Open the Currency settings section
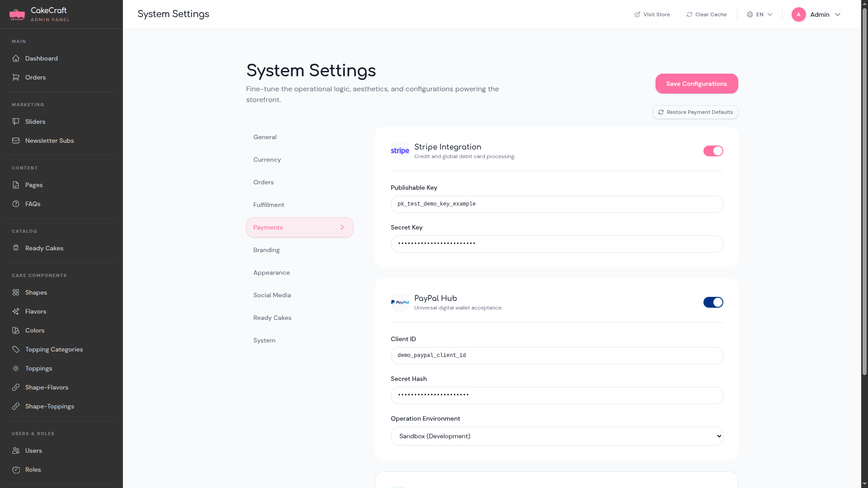Image resolution: width=868 pixels, height=488 pixels. click(267, 160)
